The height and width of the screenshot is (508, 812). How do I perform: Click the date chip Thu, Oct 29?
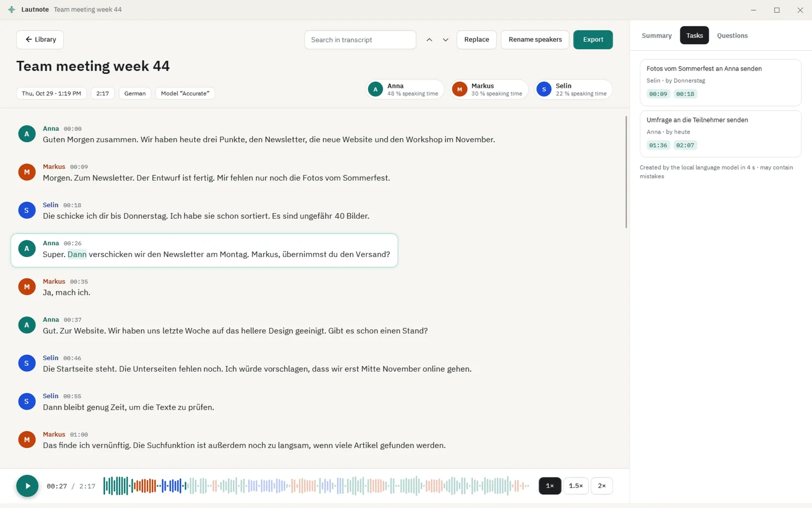coord(51,93)
